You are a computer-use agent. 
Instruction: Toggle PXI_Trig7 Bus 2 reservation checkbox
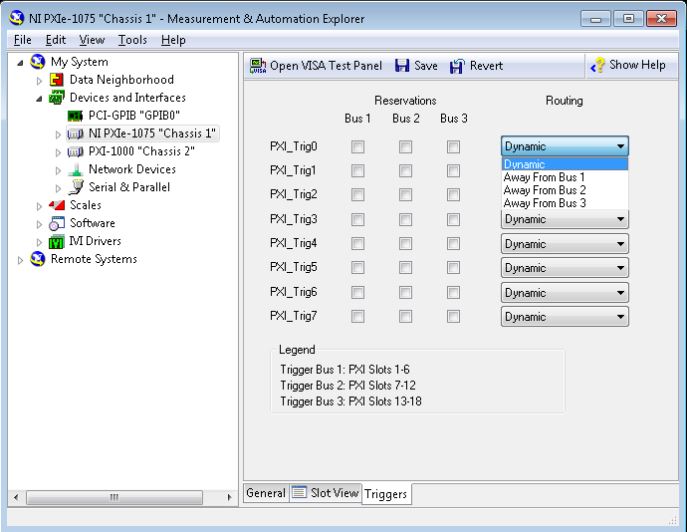pyautogui.click(x=406, y=316)
